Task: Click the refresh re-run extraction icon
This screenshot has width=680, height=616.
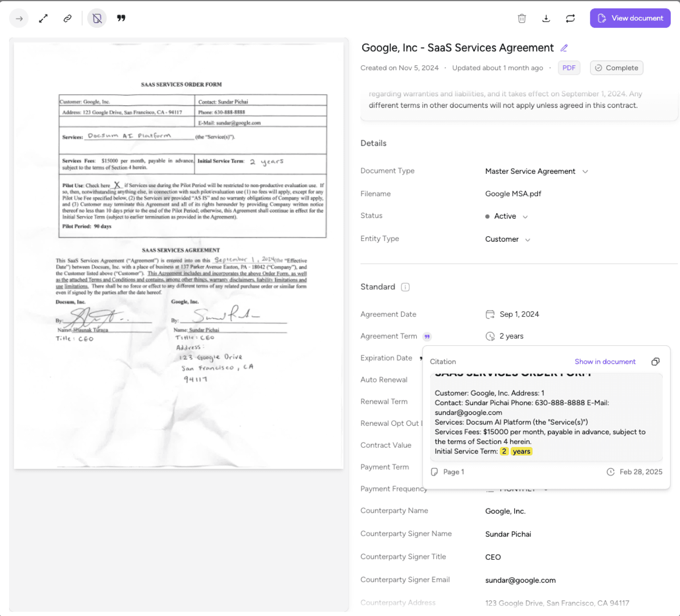Action: click(570, 18)
